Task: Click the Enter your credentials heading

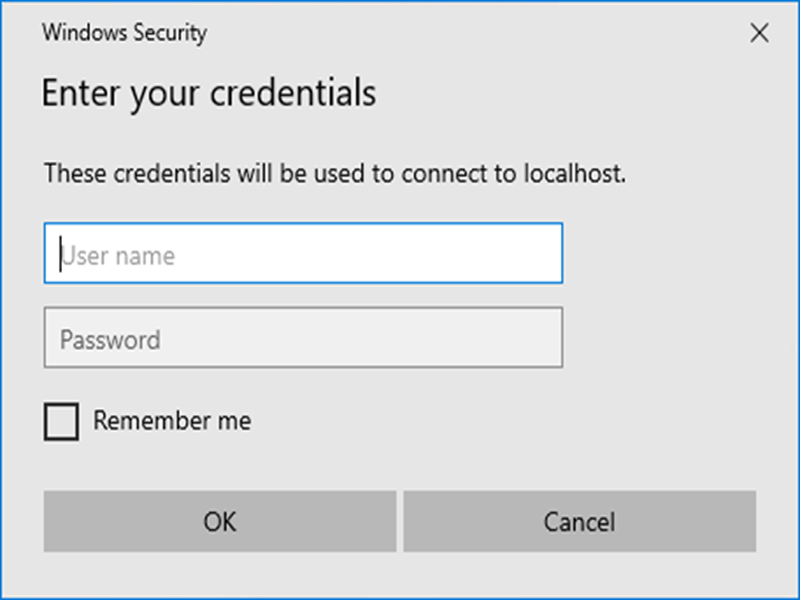Action: pyautogui.click(x=209, y=94)
